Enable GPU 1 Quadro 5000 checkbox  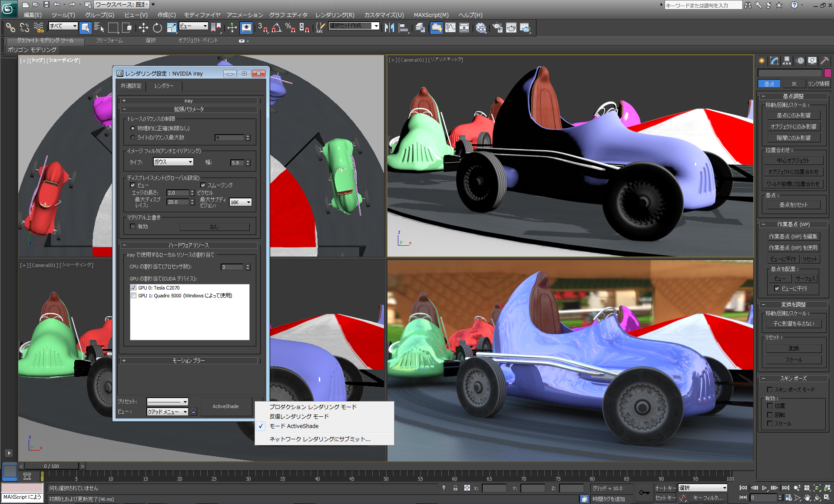point(134,296)
